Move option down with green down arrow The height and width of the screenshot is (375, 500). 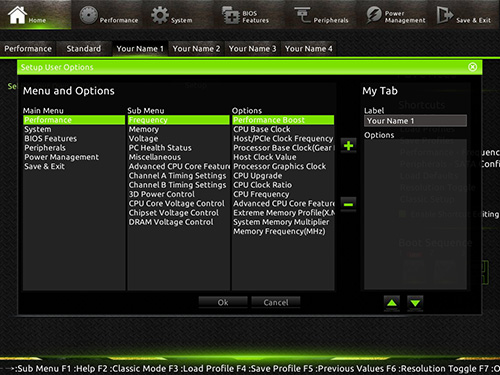(x=415, y=303)
